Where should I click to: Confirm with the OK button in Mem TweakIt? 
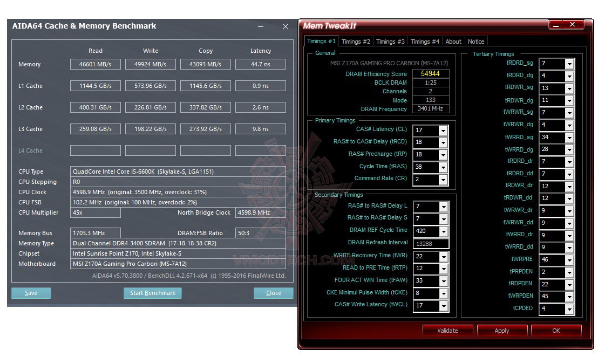(556, 331)
